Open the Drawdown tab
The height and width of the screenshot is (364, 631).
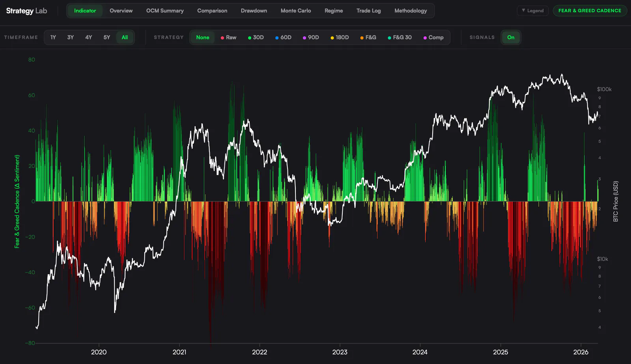pos(254,11)
